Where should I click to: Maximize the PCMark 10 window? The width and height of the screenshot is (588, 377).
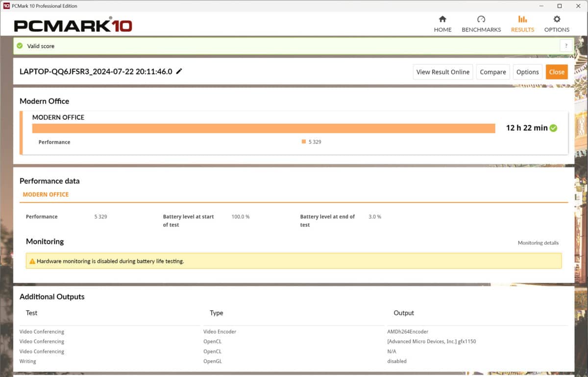pos(560,6)
